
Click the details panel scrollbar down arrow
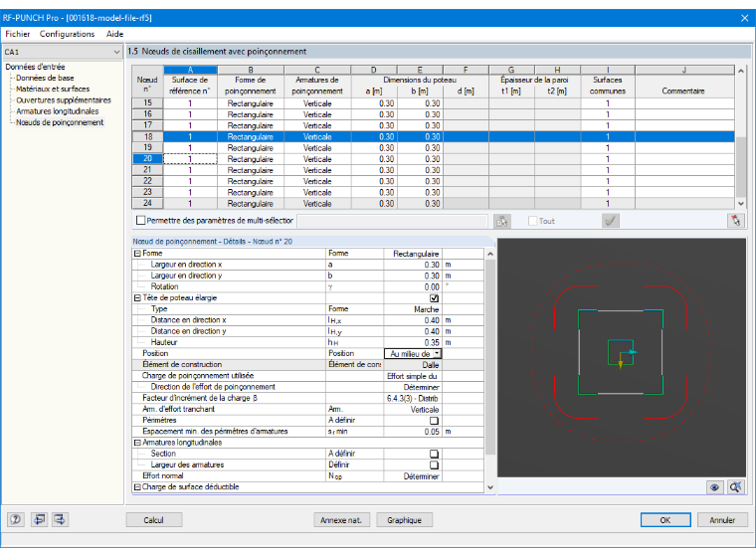(489, 487)
